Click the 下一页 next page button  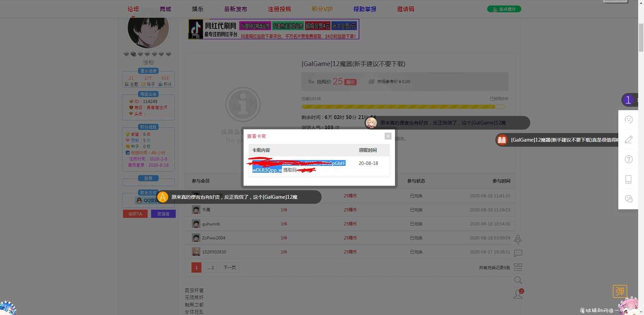(230, 267)
